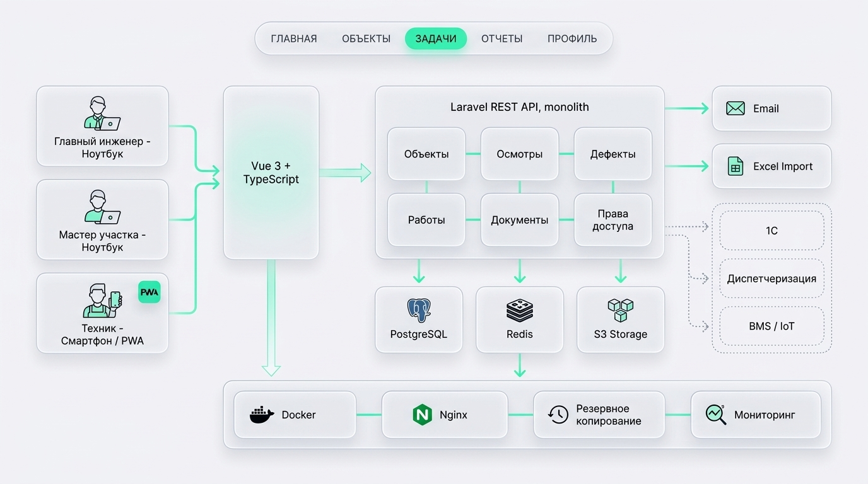Click the Email envelope icon
This screenshot has width=868, height=484.
point(736,108)
